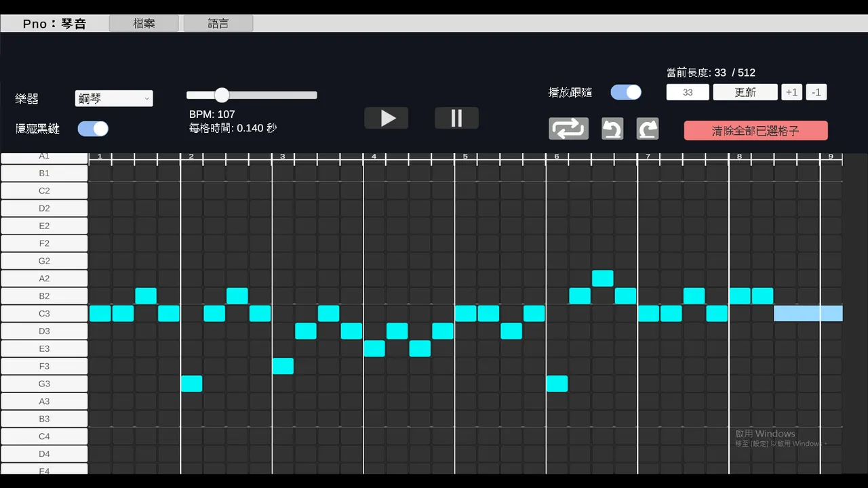Viewport: 868px width, 488px height.
Task: Remove the A2 note in measure 6
Action: click(603, 278)
